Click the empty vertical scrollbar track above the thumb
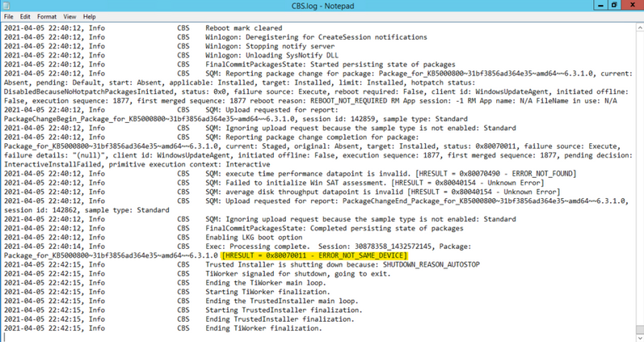Image resolution: width=644 pixels, height=342 pixels. (639, 162)
